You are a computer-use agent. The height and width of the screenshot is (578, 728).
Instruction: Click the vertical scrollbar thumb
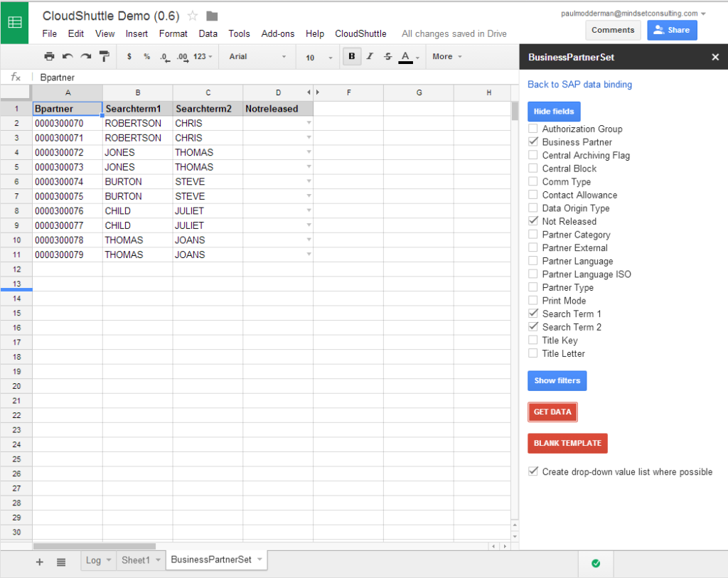click(515, 112)
